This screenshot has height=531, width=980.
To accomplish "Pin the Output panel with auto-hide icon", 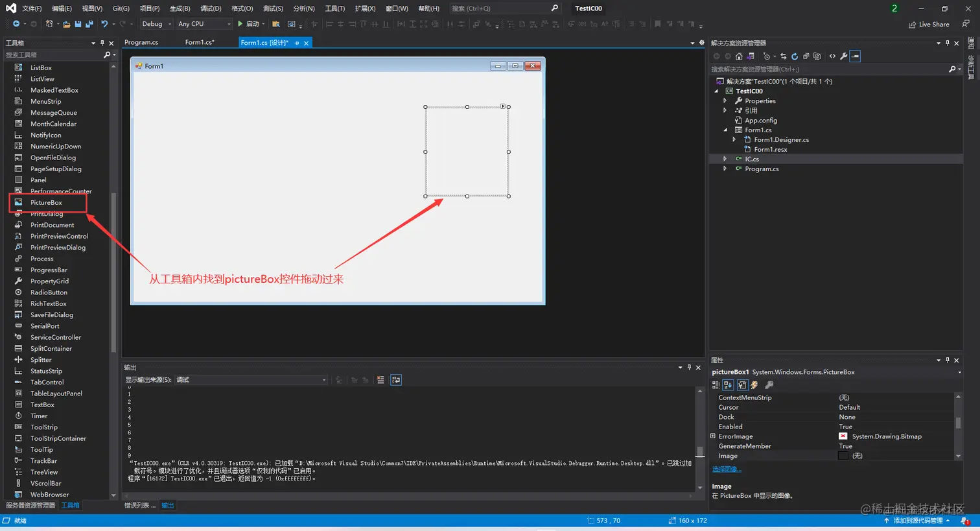I will [689, 367].
